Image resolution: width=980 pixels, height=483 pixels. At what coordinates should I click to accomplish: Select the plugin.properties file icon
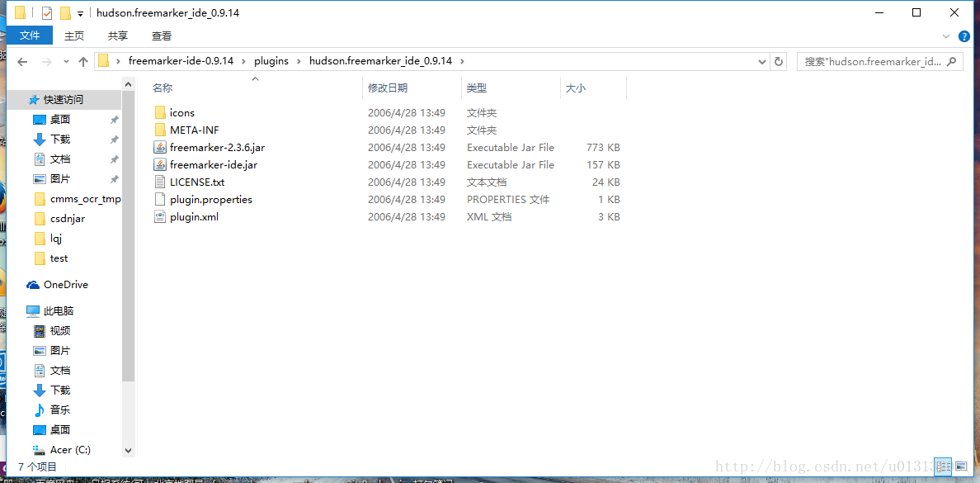point(160,200)
